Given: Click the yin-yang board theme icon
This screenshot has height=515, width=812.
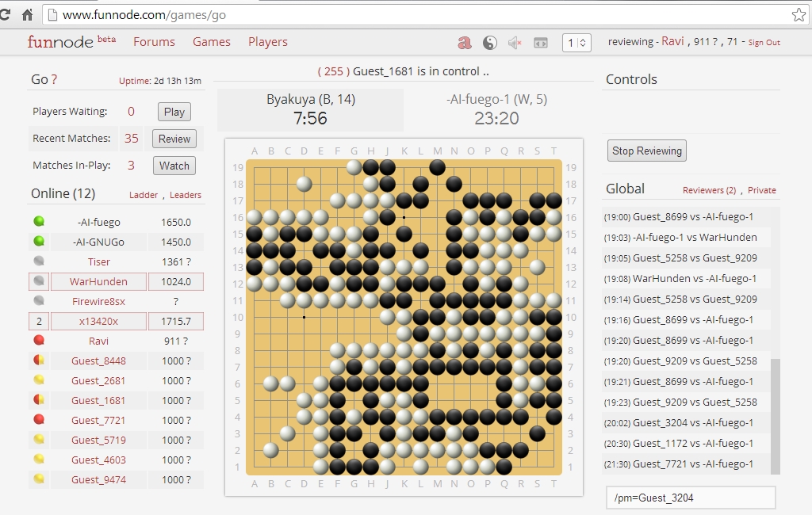Looking at the screenshot, I should (x=490, y=42).
